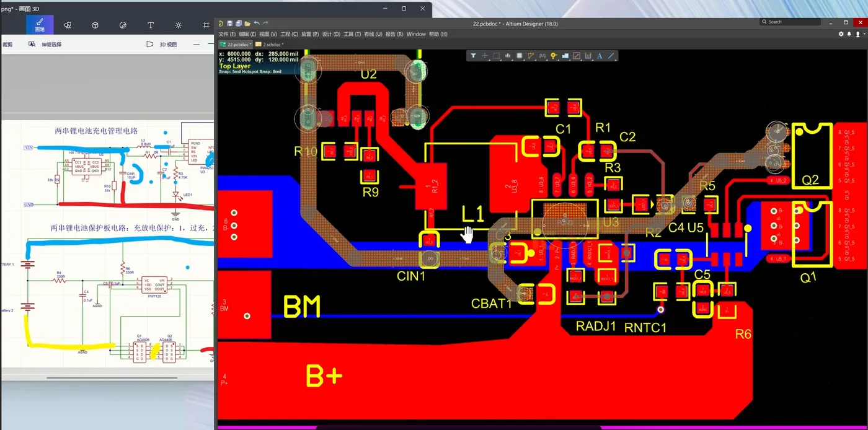Click the interactive routing icon
This screenshot has height=430, width=868.
click(x=531, y=56)
